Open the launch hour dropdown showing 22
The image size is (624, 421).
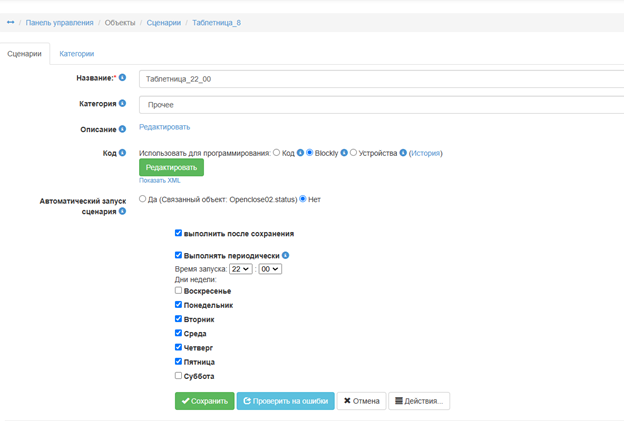point(241,269)
